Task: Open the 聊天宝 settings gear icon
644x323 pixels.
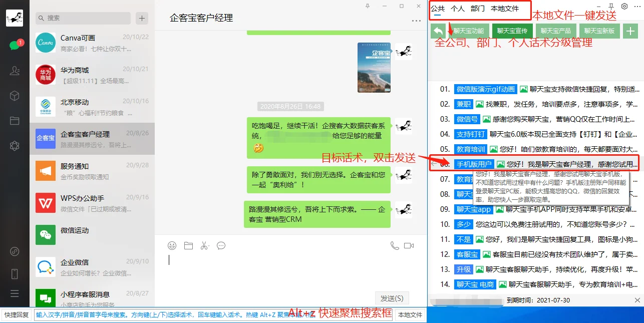Action: pos(624,7)
